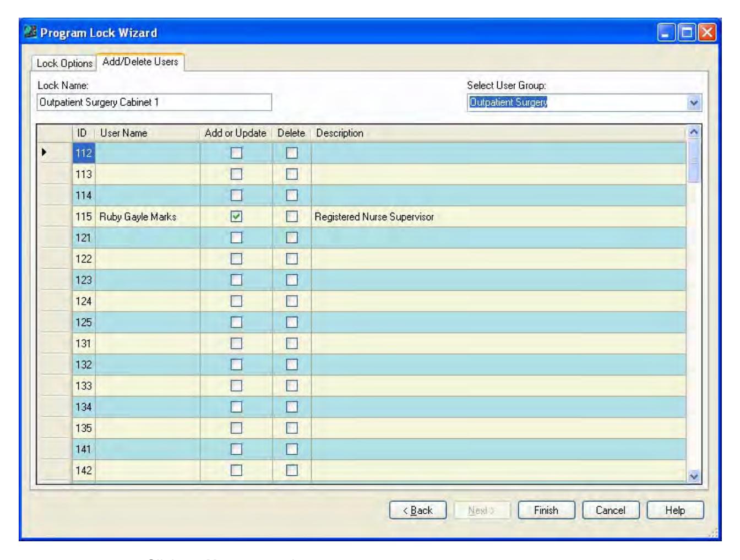
Task: Select the row with ID 112
Action: pos(361,153)
